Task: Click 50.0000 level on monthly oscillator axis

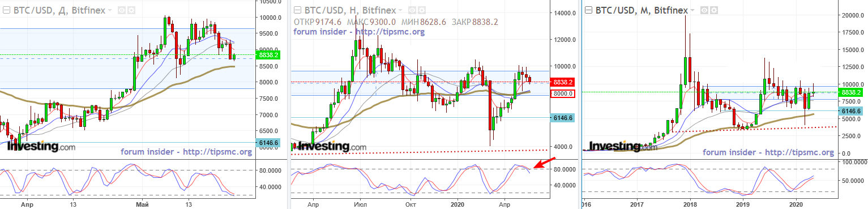Action: [x=853, y=181]
